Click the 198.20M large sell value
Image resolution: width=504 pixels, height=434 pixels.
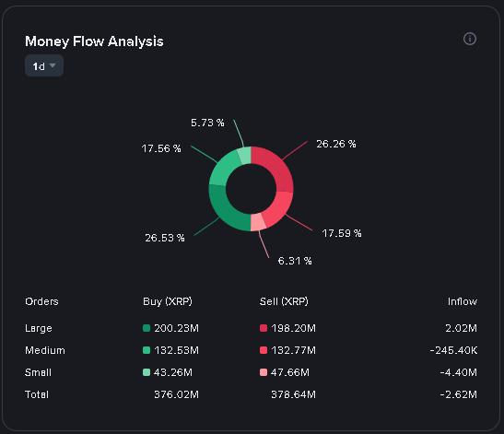294,328
